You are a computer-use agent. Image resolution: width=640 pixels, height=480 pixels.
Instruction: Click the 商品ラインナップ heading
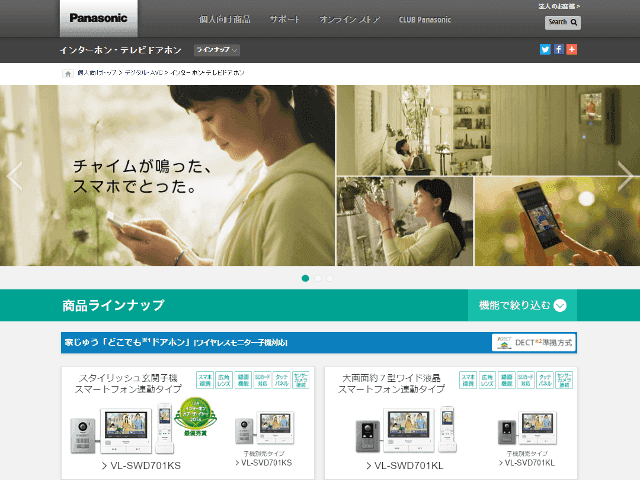(x=113, y=305)
